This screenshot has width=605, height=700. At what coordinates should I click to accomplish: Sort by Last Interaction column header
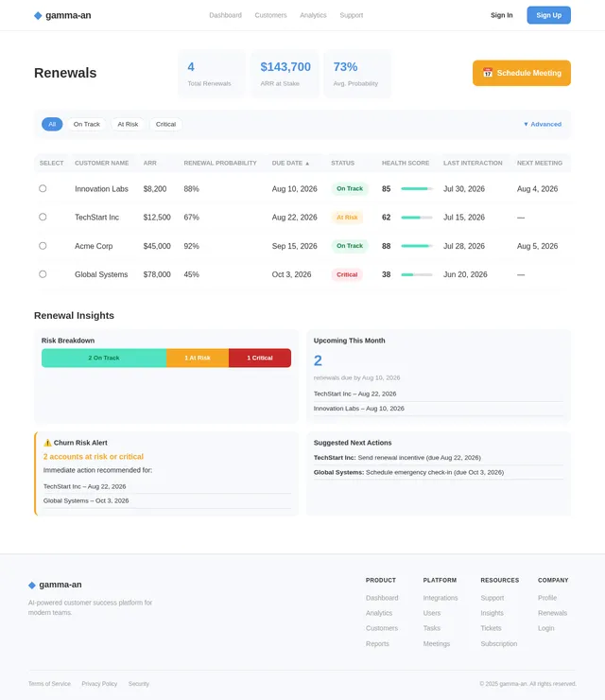(473, 163)
